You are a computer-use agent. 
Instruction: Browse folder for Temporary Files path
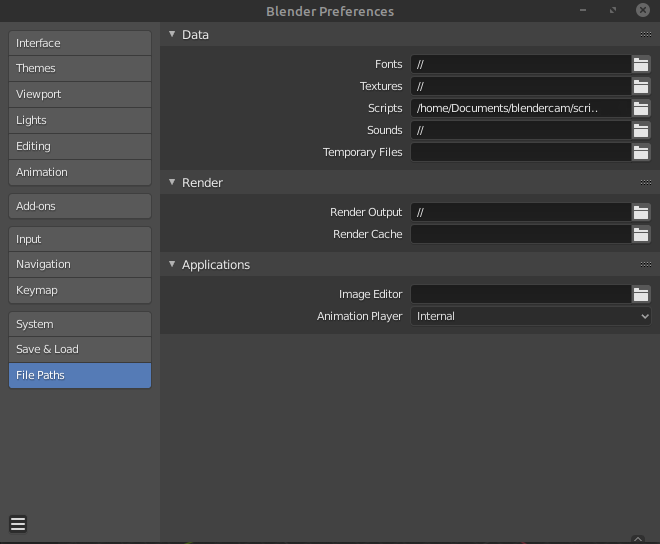[x=641, y=152]
